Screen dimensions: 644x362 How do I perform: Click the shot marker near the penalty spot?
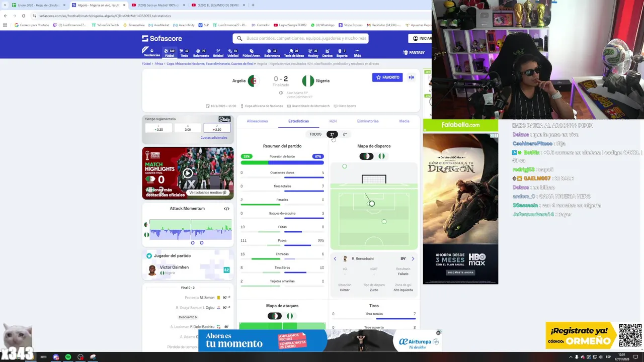pyautogui.click(x=371, y=204)
